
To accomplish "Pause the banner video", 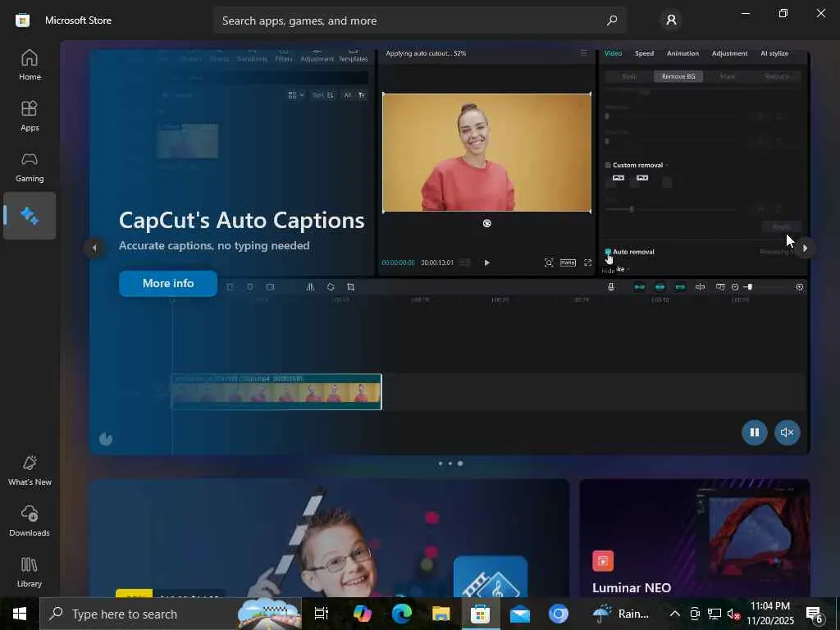I will tap(755, 432).
